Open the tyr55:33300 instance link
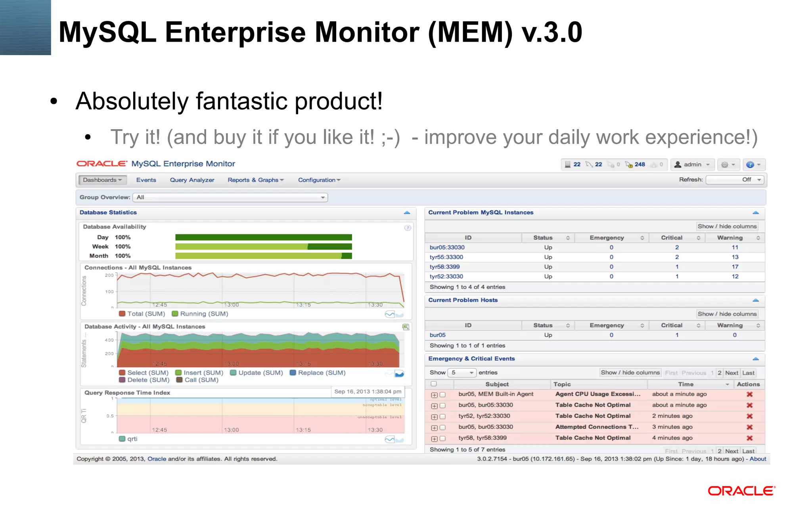Image resolution: width=812 pixels, height=509 pixels. point(446,257)
